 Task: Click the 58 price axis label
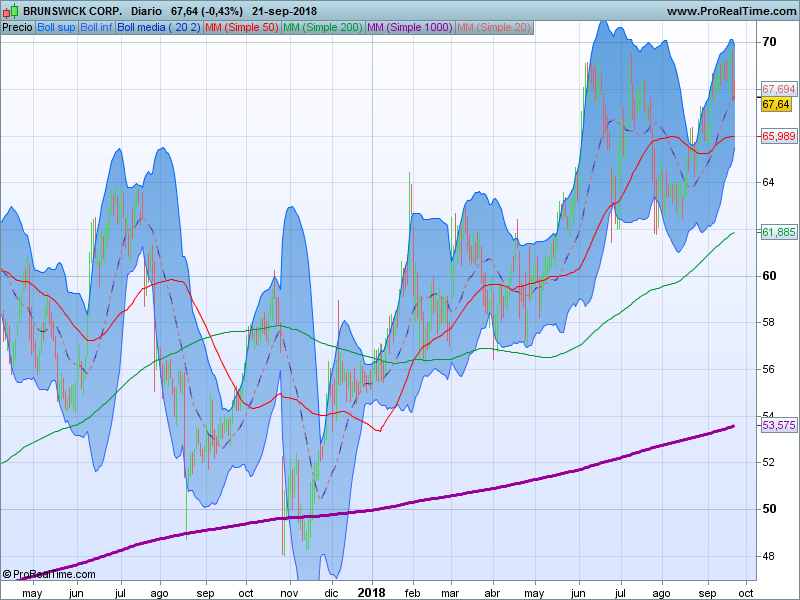[768, 322]
